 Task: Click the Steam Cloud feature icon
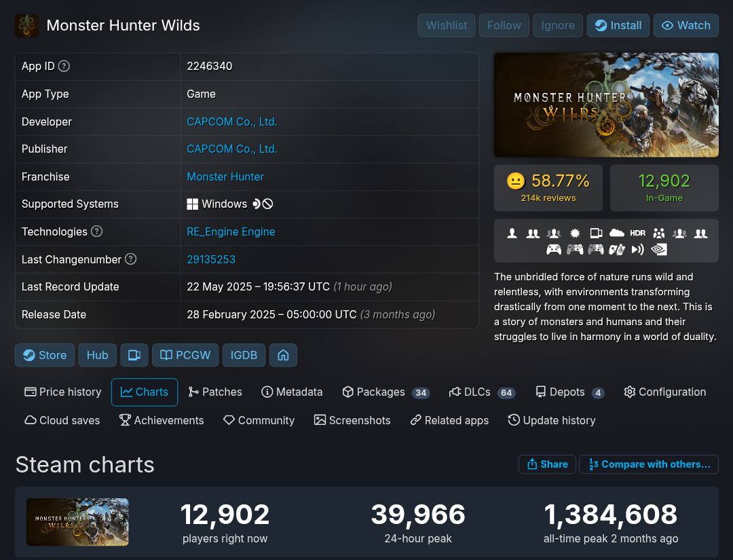[x=616, y=233]
